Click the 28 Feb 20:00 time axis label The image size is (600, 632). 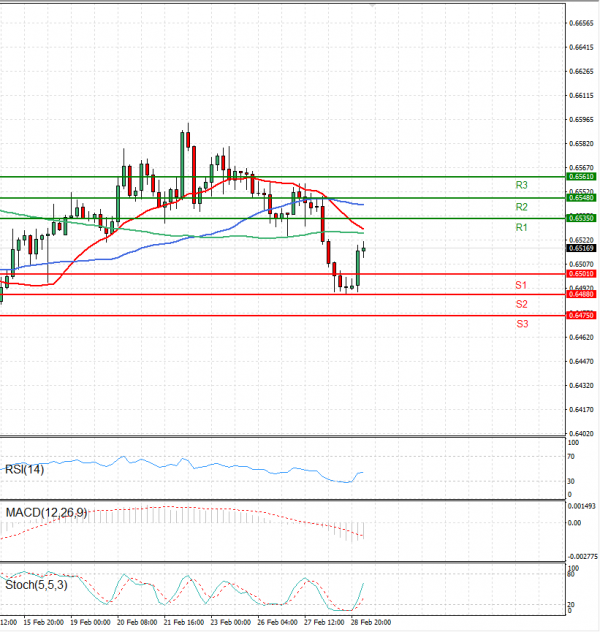pyautogui.click(x=370, y=622)
